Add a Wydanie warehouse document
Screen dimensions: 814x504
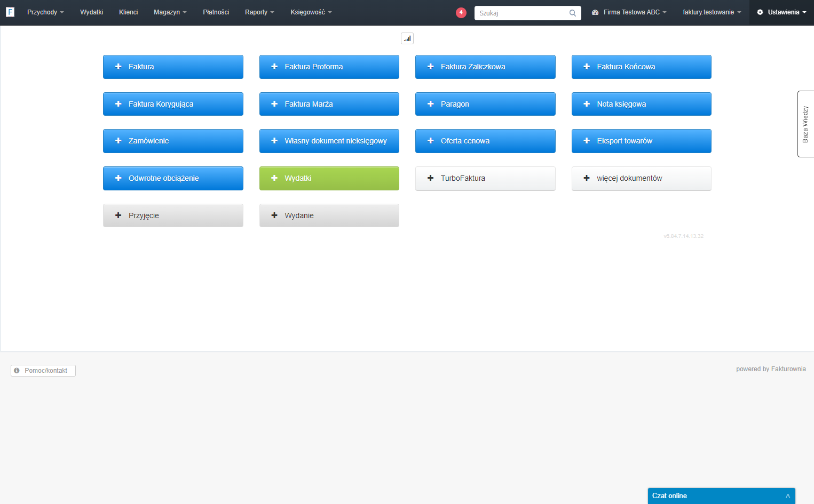click(x=329, y=215)
